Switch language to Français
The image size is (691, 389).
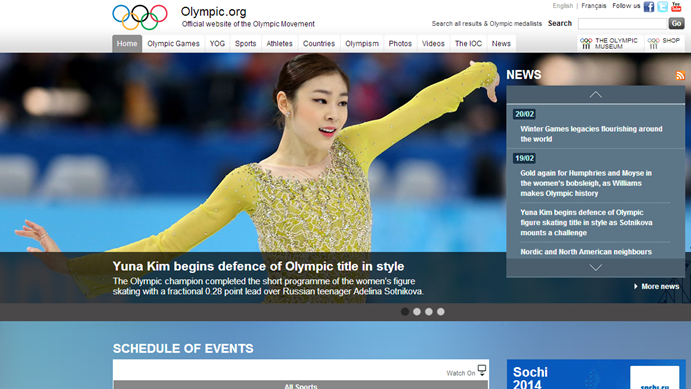point(594,6)
